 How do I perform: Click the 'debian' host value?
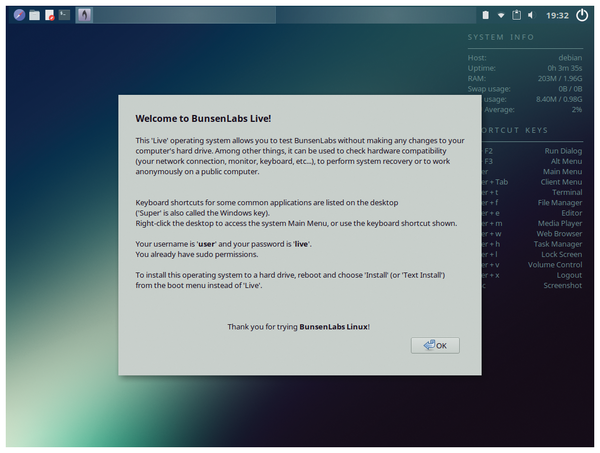[570, 58]
